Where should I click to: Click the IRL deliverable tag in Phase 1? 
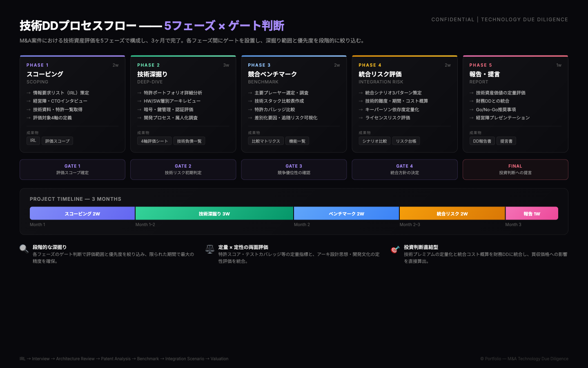pyautogui.click(x=33, y=141)
